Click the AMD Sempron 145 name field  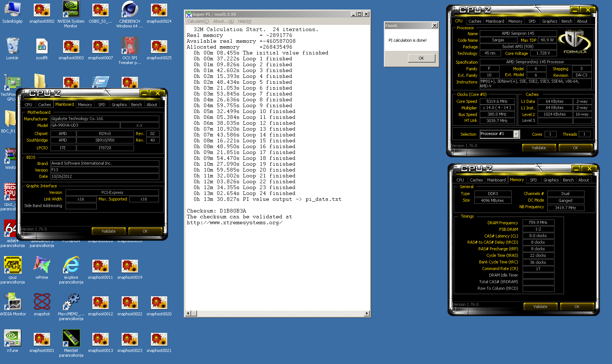(x=518, y=33)
